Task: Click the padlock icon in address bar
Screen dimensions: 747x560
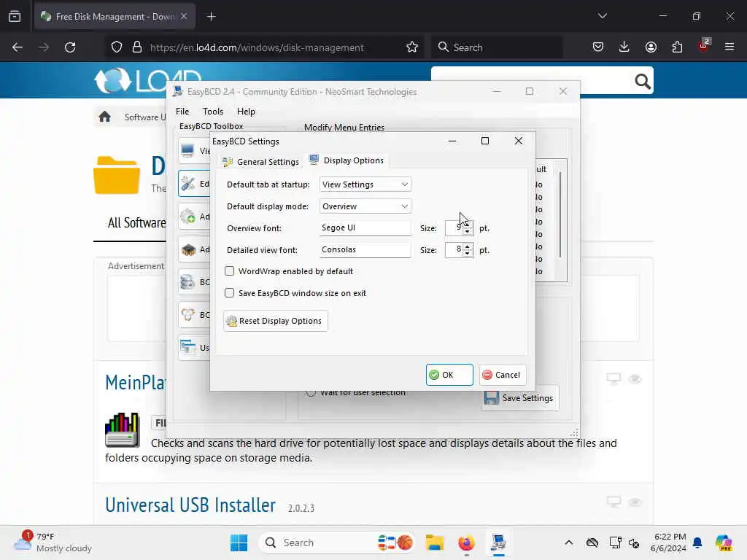Action: [x=137, y=47]
